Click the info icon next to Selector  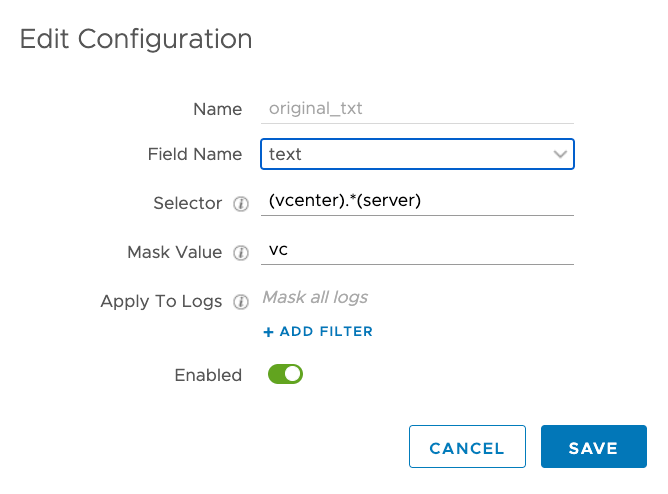click(x=240, y=204)
